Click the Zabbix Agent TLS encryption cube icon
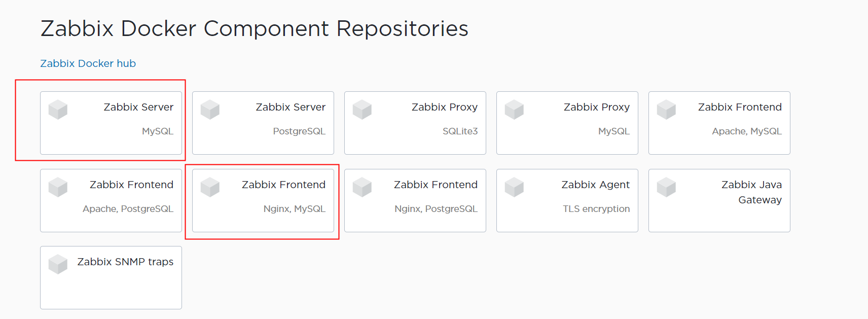868x319 pixels. click(x=514, y=187)
